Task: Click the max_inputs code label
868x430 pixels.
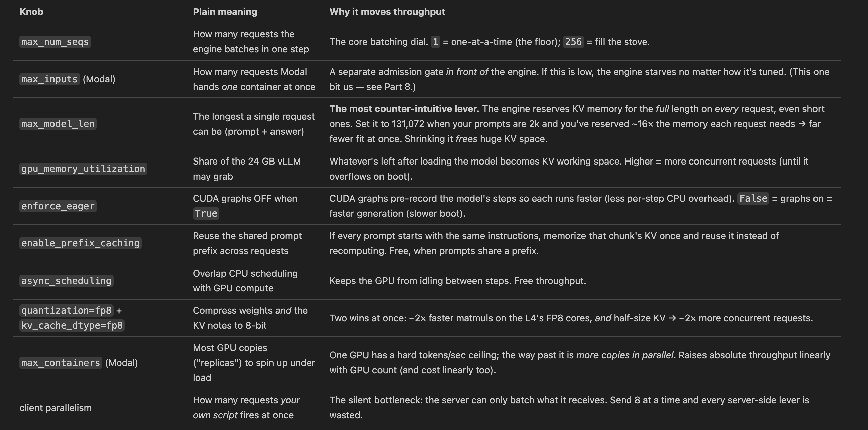Action: pos(49,79)
